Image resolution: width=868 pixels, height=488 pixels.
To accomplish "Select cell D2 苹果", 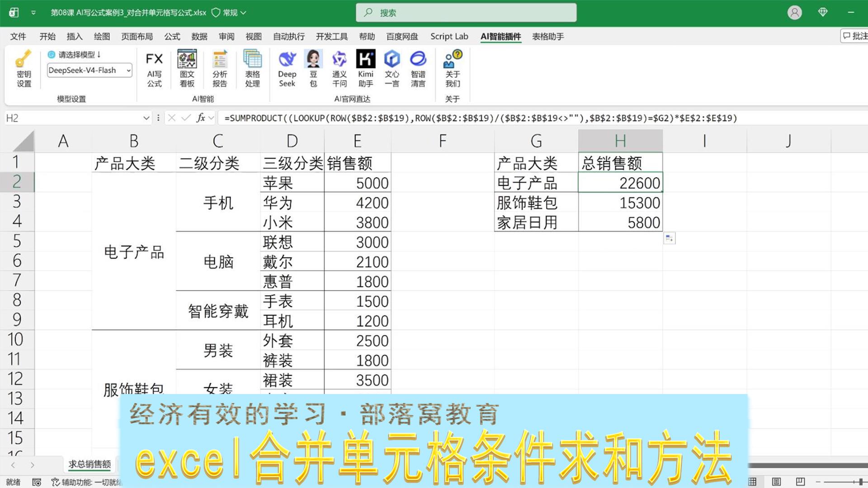I will tap(292, 183).
